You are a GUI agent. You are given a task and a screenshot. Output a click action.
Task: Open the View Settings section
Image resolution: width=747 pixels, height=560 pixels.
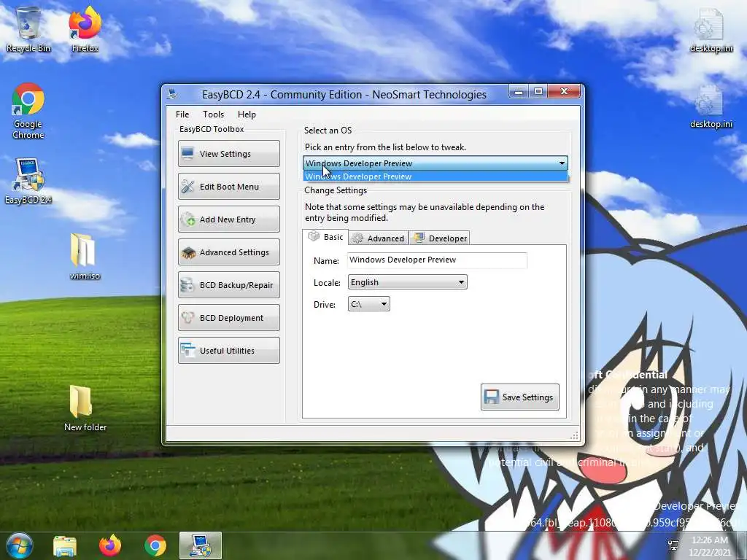(x=228, y=153)
